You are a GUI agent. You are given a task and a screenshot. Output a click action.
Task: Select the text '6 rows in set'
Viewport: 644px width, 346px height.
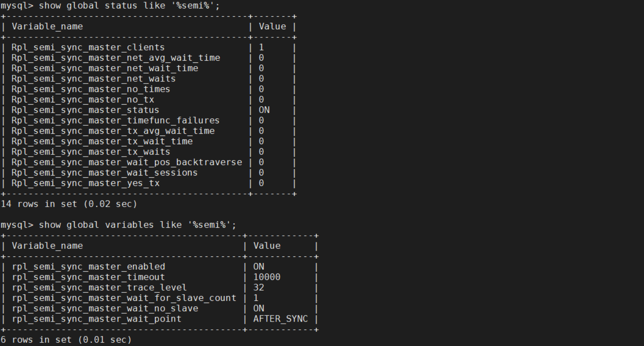click(x=36, y=340)
